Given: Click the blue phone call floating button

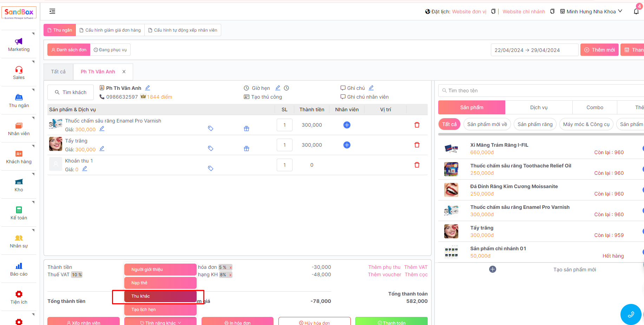Looking at the screenshot, I should tap(631, 314).
